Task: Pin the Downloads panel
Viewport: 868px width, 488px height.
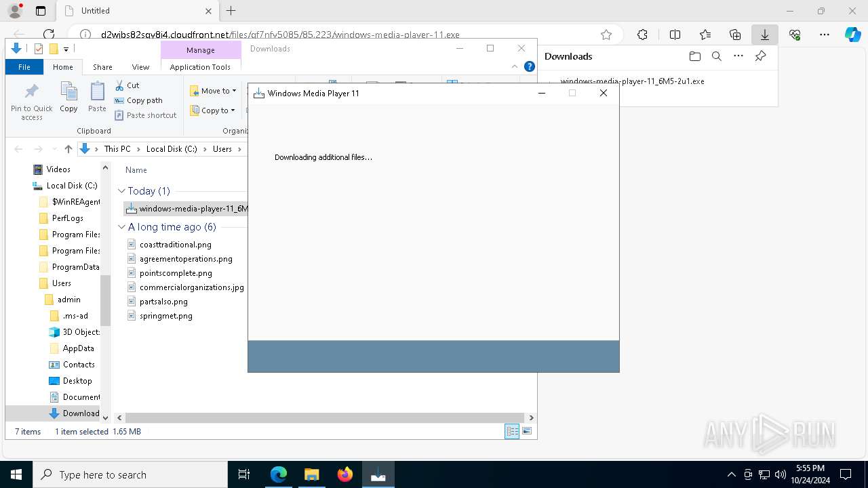Action: click(760, 56)
